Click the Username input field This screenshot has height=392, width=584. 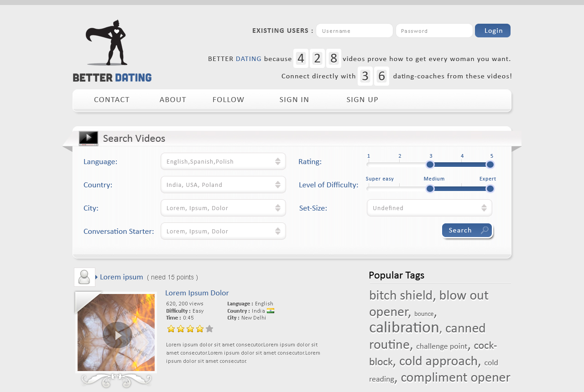[354, 31]
